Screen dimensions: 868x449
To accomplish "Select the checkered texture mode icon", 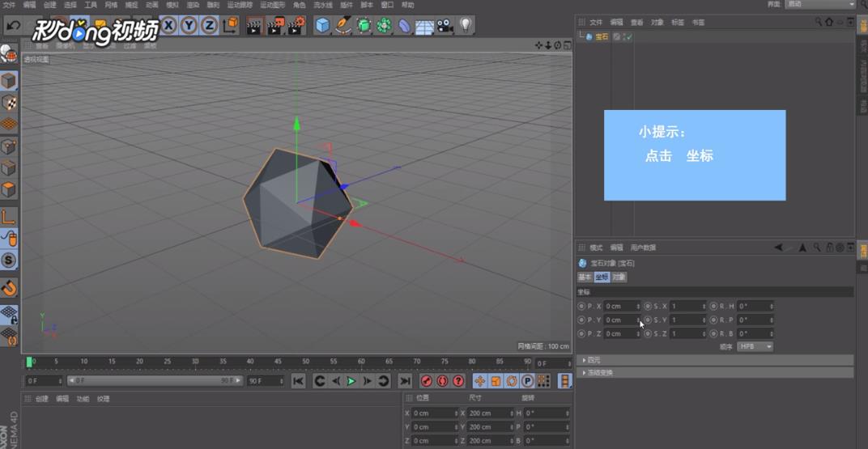I will (x=9, y=103).
